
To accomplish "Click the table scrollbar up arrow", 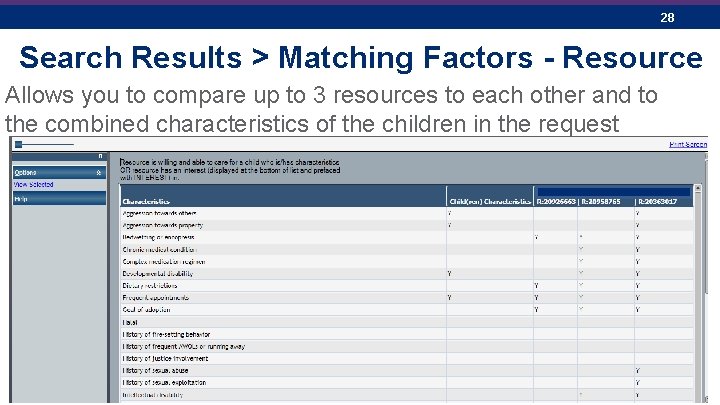I will 698,188.
